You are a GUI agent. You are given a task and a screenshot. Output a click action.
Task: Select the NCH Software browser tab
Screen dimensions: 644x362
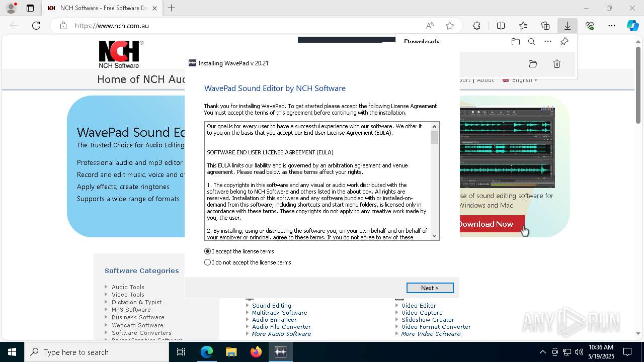(x=102, y=8)
